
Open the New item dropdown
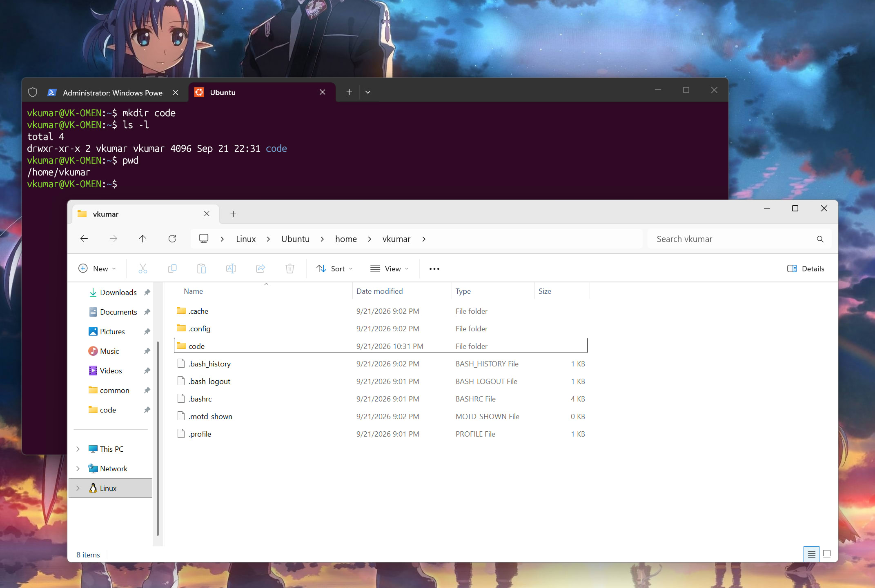click(97, 268)
